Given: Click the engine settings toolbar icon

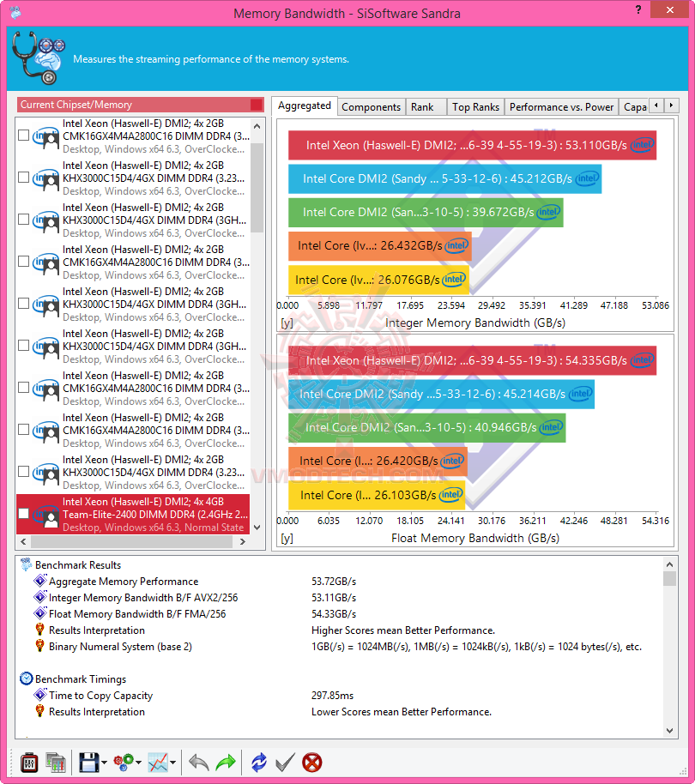Looking at the screenshot, I should click(x=29, y=763).
